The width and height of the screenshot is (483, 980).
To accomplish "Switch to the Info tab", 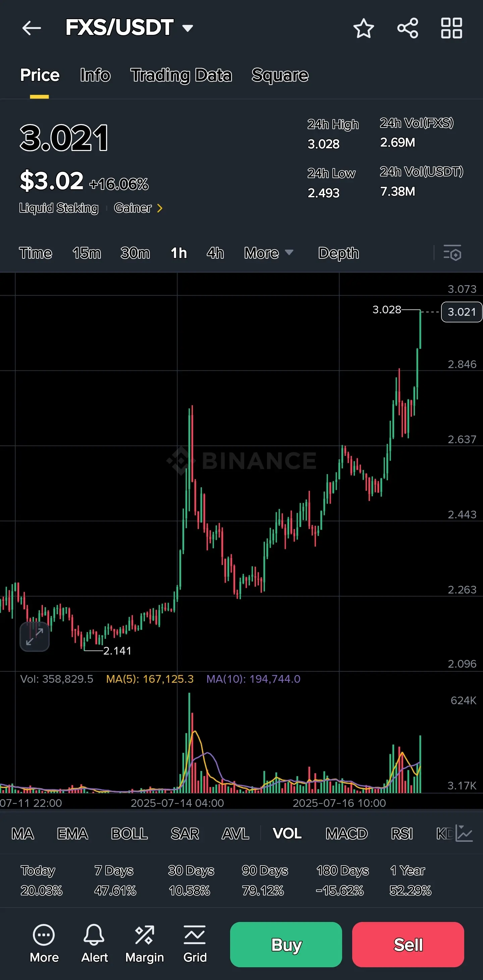I will tap(95, 75).
